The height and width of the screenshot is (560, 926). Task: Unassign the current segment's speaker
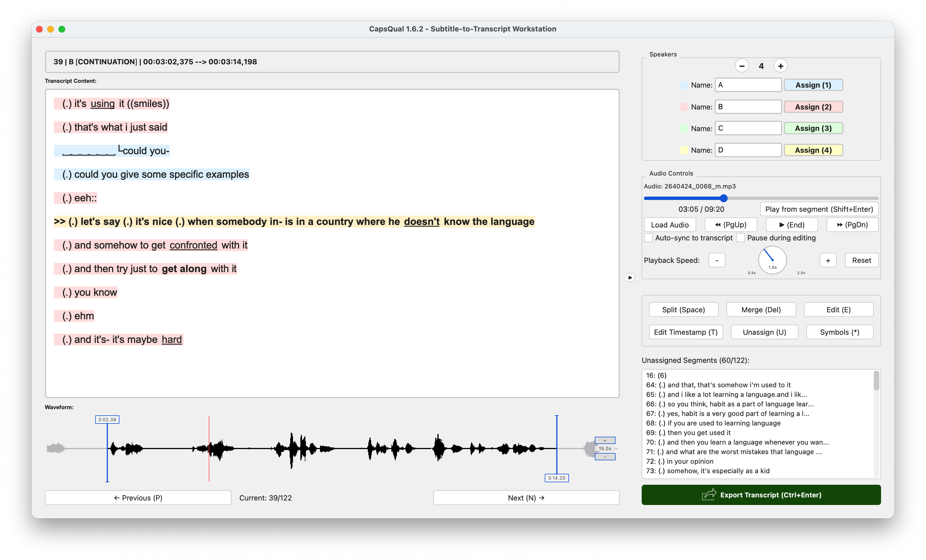[764, 332]
